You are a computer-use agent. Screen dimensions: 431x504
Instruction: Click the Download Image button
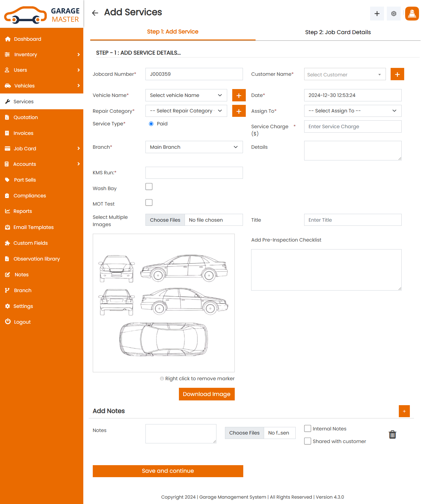click(207, 394)
